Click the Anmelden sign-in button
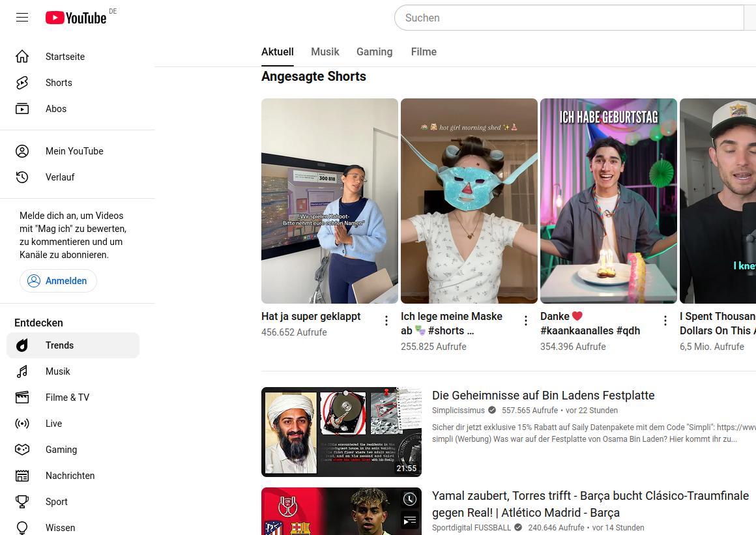 tap(58, 281)
